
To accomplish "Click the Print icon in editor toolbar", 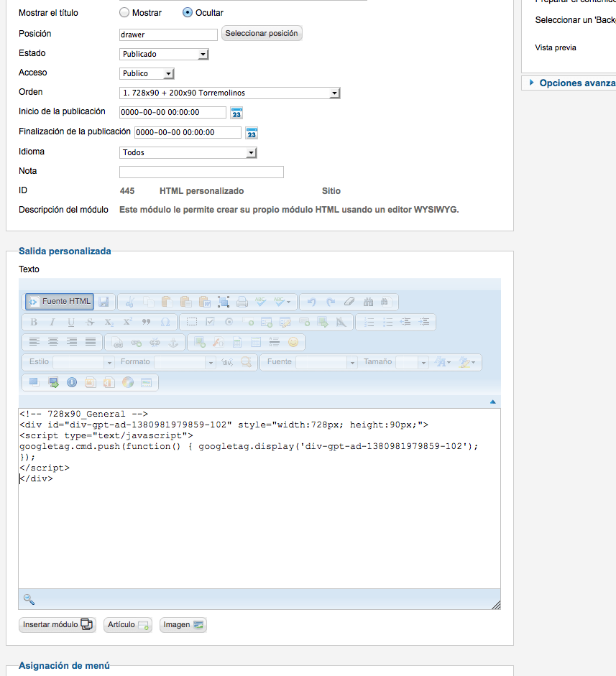I will click(242, 302).
